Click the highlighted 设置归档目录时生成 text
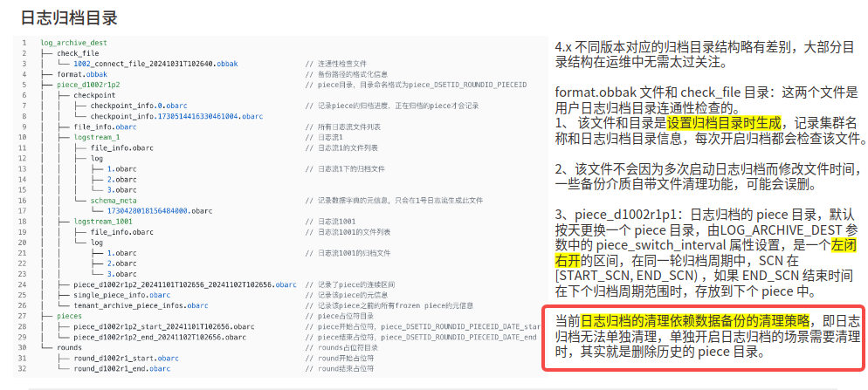Screen dimensions: 868x390 coord(725,123)
